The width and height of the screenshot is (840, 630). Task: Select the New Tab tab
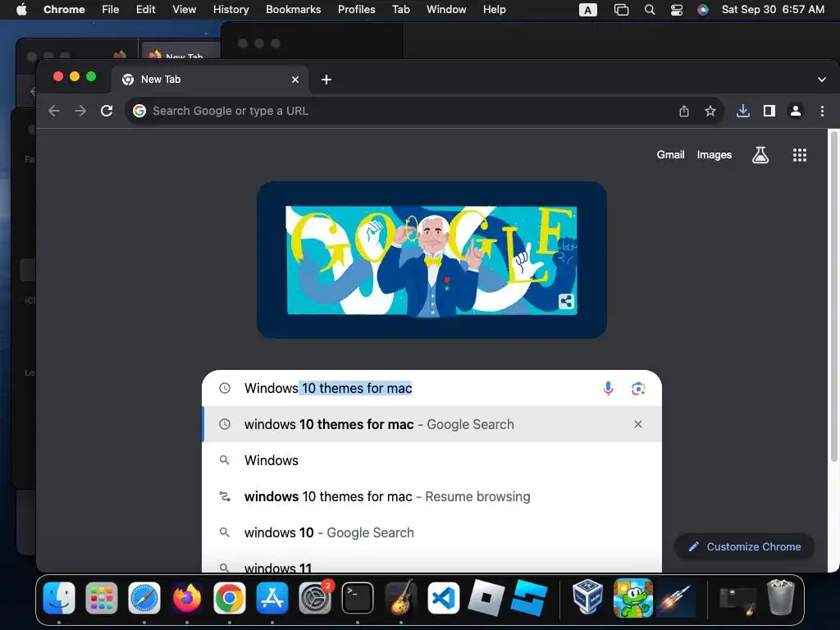(209, 80)
